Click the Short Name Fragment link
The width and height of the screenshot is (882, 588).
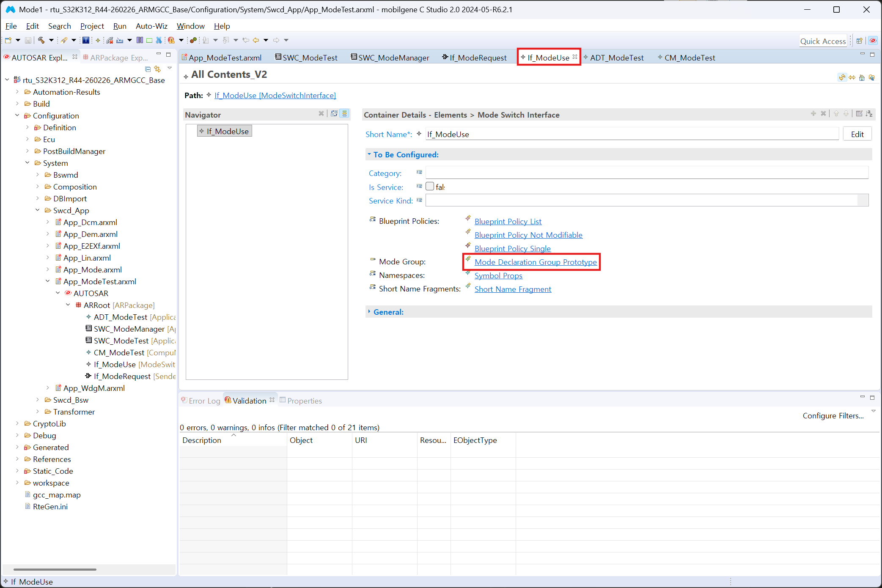pyautogui.click(x=513, y=289)
